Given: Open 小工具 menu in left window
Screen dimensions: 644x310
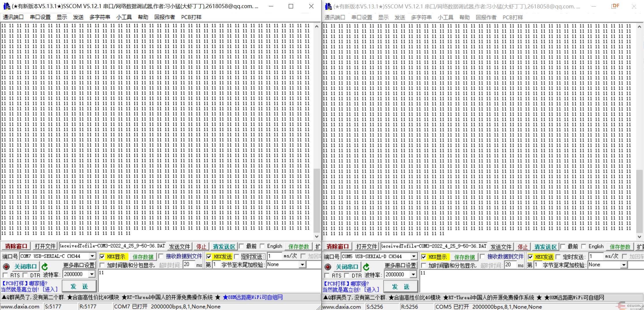Looking at the screenshot, I should [x=124, y=17].
